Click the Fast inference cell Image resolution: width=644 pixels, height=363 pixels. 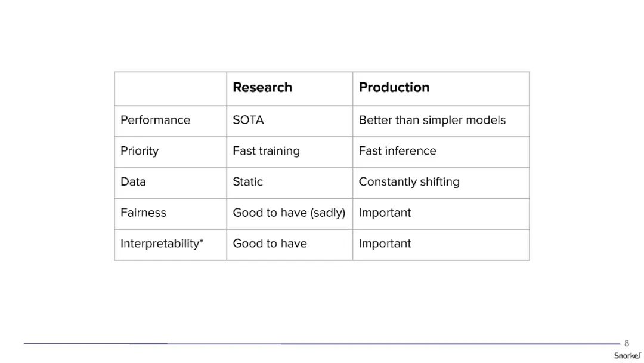[397, 151]
